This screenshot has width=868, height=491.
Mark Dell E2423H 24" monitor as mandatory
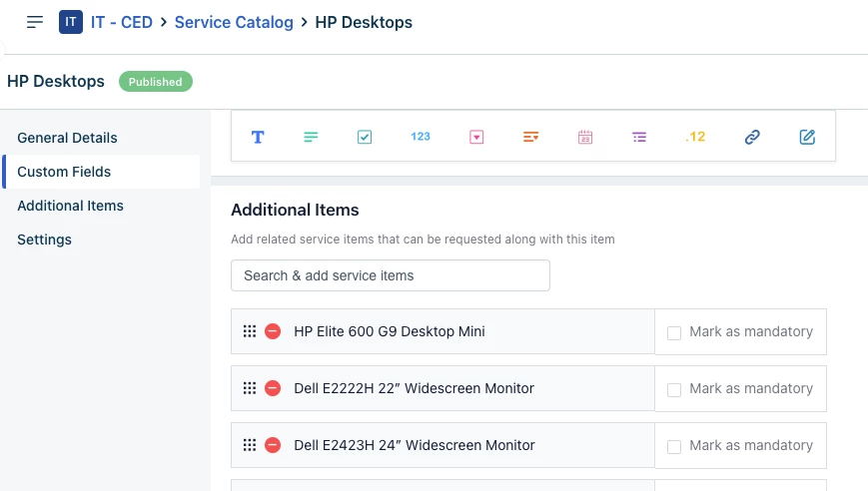click(x=673, y=447)
